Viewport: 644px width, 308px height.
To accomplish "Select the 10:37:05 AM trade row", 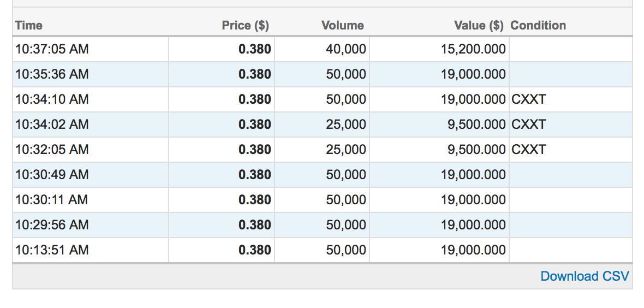I will pyautogui.click(x=323, y=49).
